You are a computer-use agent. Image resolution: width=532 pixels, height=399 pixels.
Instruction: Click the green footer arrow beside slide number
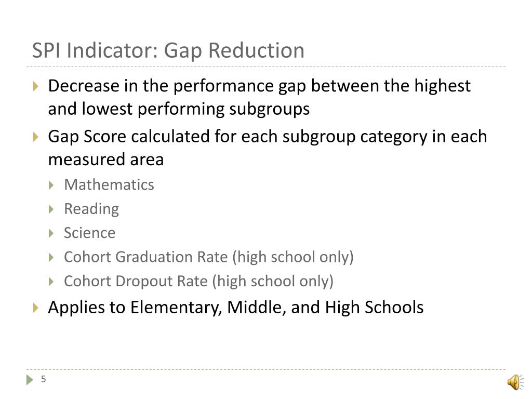coord(30,380)
